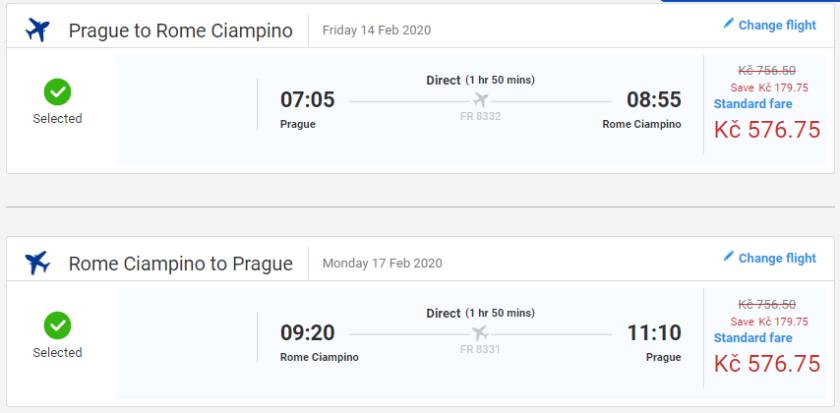Image resolution: width=840 pixels, height=413 pixels.
Task: Click the Kč 576.75 price on the return flight
Action: point(766,364)
